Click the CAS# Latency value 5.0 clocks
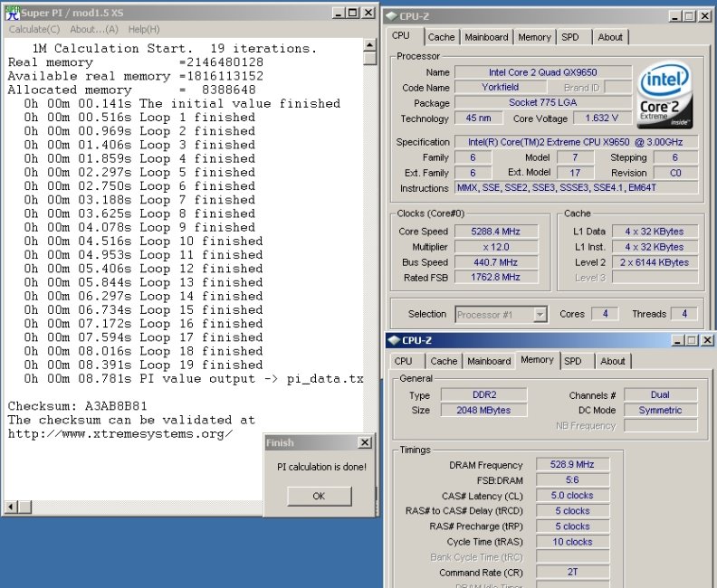Image resolution: width=717 pixels, height=588 pixels. [572, 495]
